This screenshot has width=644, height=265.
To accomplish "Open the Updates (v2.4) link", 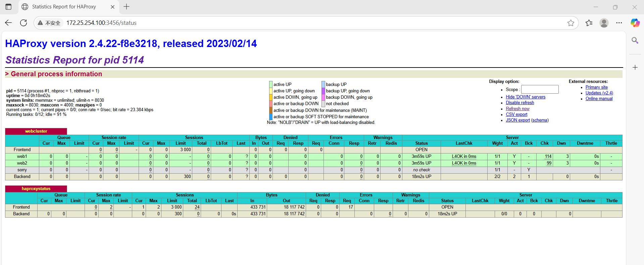I will pyautogui.click(x=599, y=93).
